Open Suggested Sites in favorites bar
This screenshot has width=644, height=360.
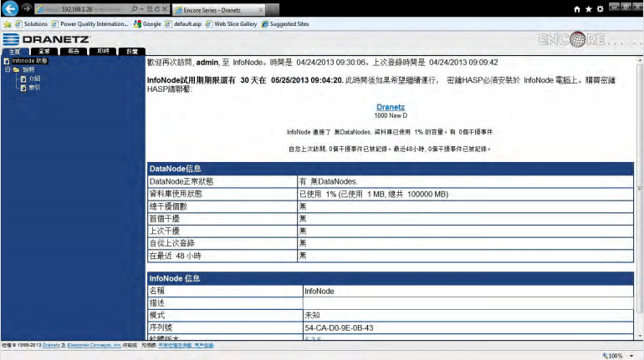pos(285,24)
